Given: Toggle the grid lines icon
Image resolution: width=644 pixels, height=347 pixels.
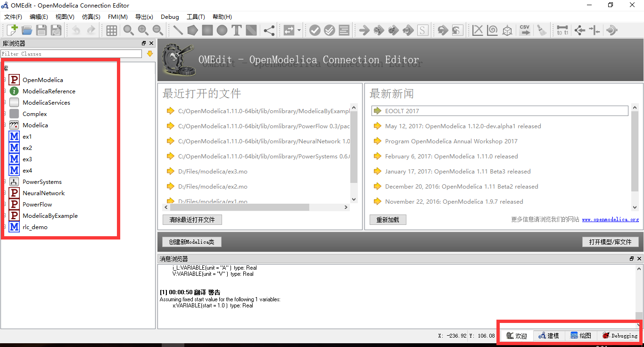Looking at the screenshot, I should click(x=112, y=31).
